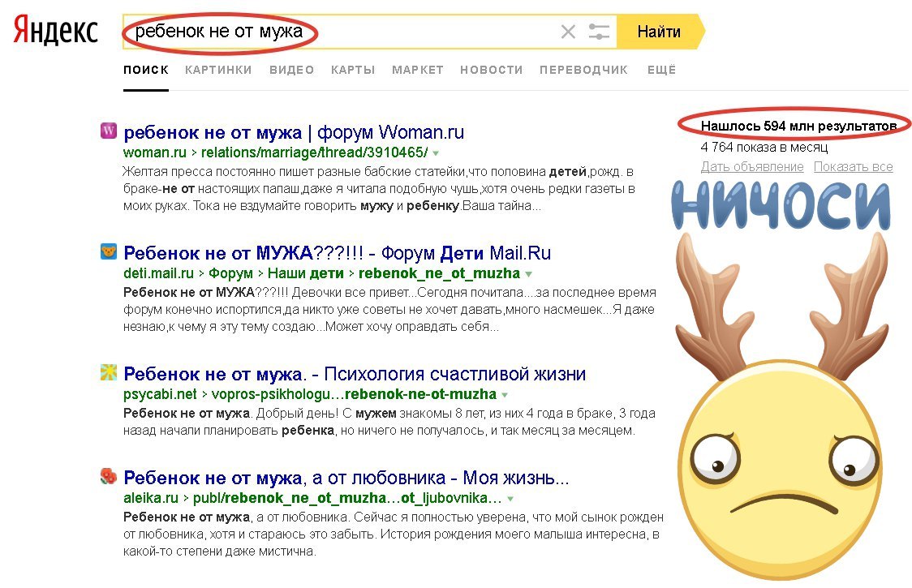This screenshot has width=912, height=588.
Task: Expand the arrow next to woman.ru URL
Action: tap(436, 153)
